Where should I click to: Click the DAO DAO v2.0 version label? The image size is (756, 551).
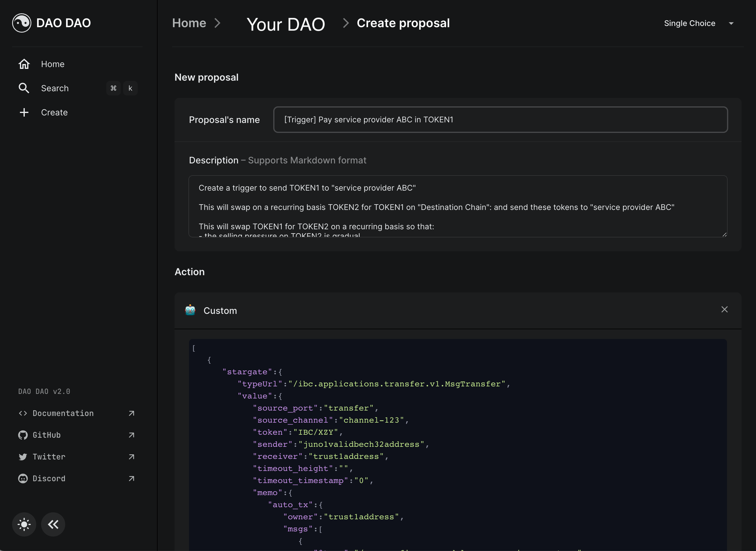coord(44,391)
